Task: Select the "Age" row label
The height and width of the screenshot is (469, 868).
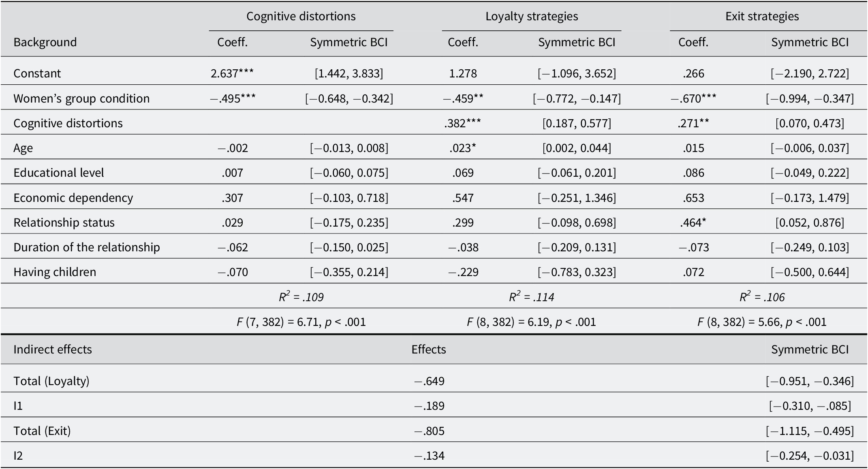Action: [23, 148]
